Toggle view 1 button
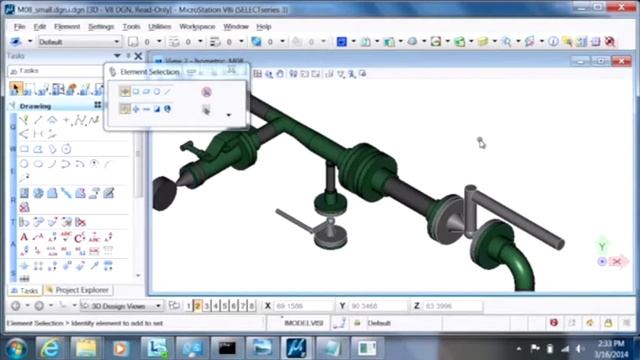This screenshot has height=360, width=640. coord(188,306)
